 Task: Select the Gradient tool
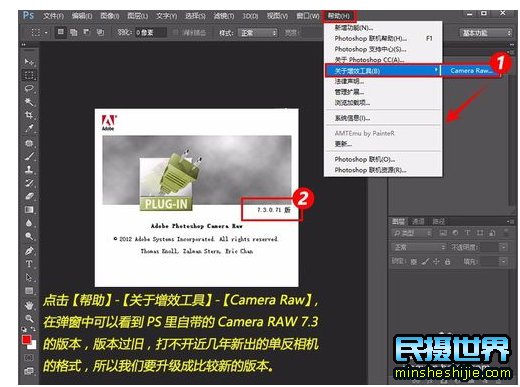29,210
